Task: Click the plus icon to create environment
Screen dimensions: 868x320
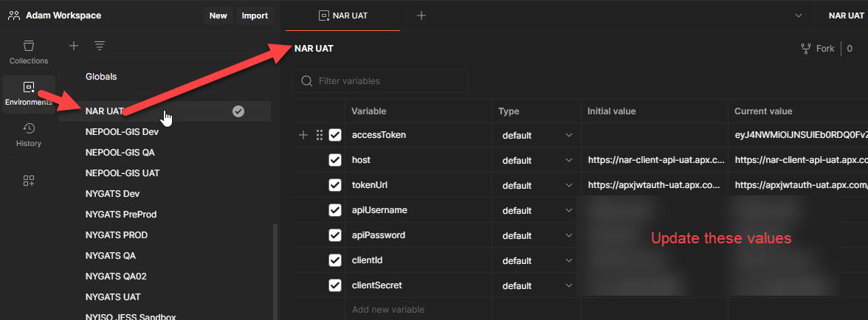Action: tap(74, 46)
